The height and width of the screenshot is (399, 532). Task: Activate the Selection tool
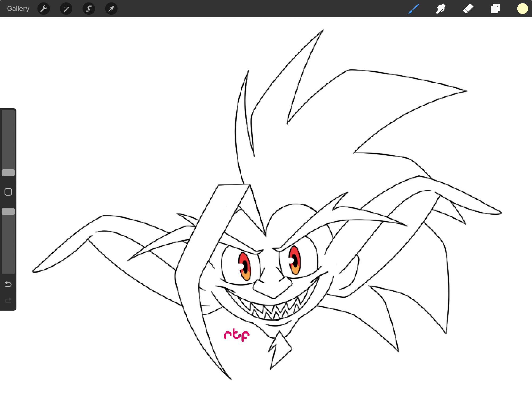tap(89, 9)
